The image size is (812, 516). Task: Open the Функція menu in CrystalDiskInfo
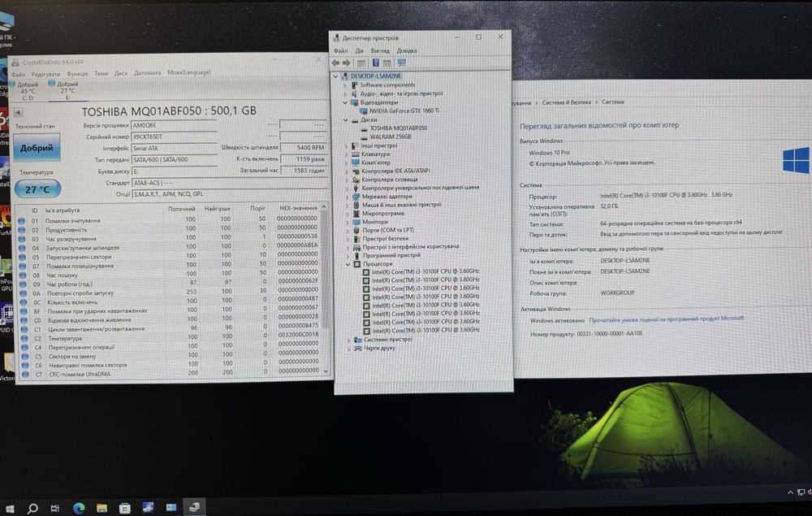(77, 74)
